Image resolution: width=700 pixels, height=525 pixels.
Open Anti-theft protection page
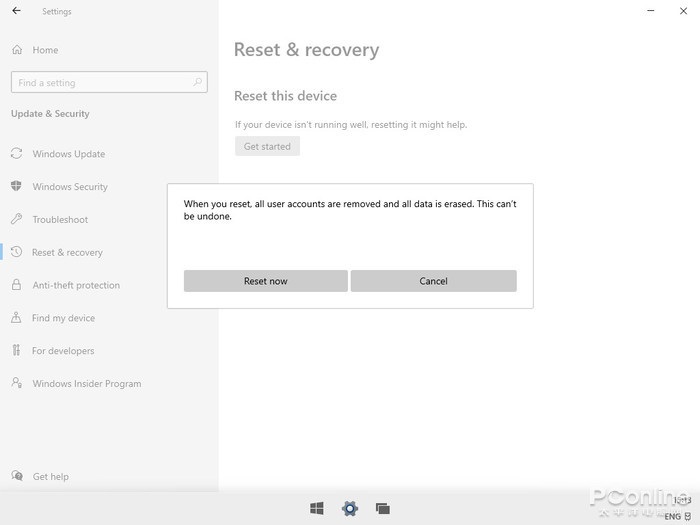point(76,285)
